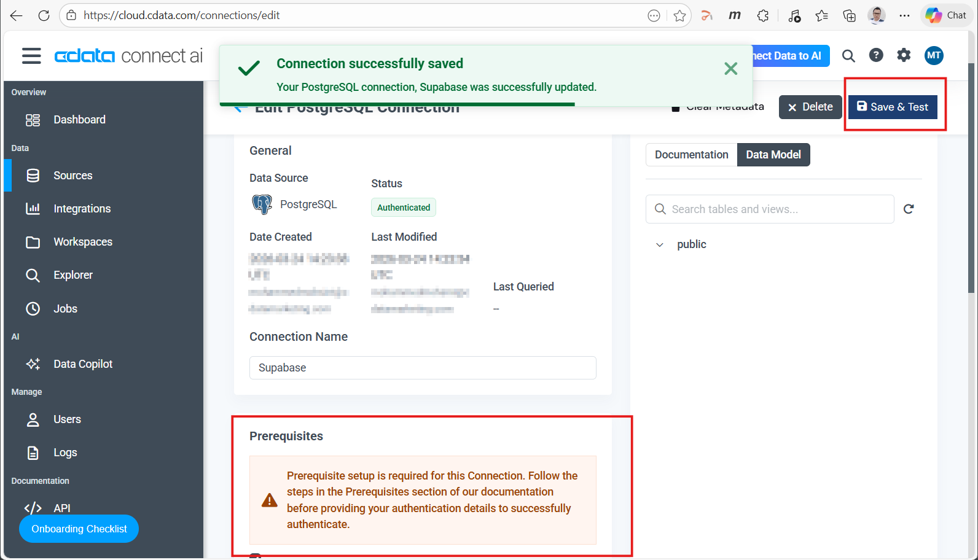This screenshot has height=560, width=978.
Task: Click the Connection Name input field
Action: point(423,368)
